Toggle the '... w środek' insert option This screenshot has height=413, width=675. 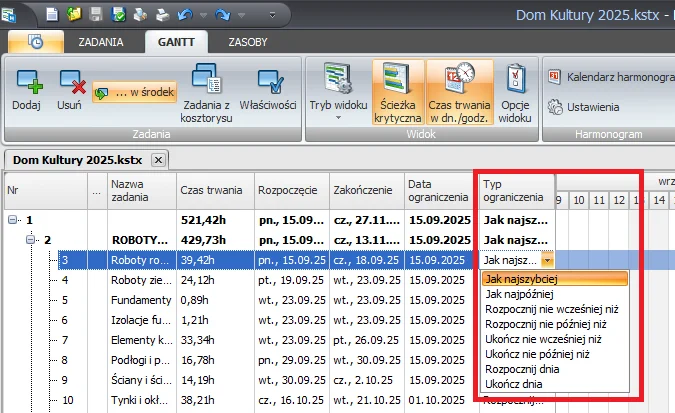(134, 93)
